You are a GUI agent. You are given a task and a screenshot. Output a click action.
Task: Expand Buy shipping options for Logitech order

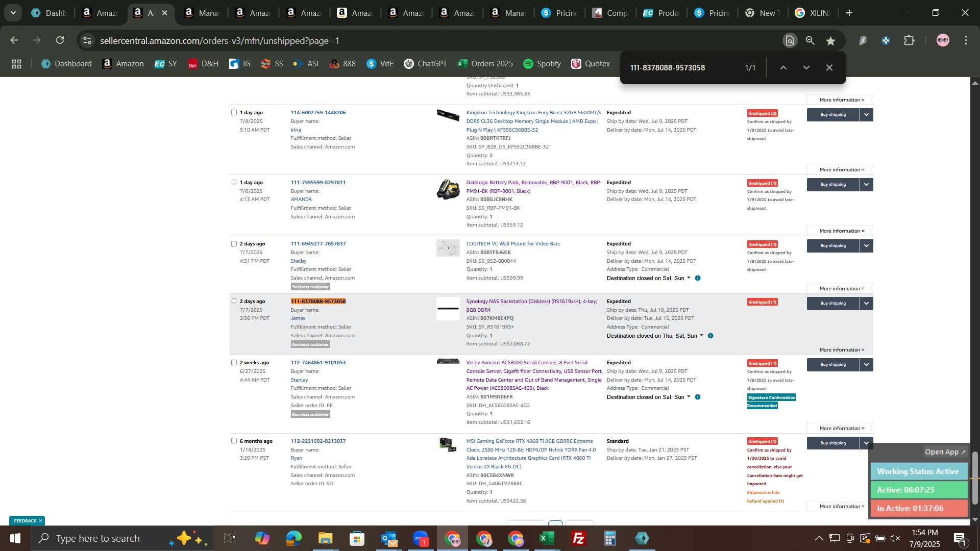pos(866,246)
